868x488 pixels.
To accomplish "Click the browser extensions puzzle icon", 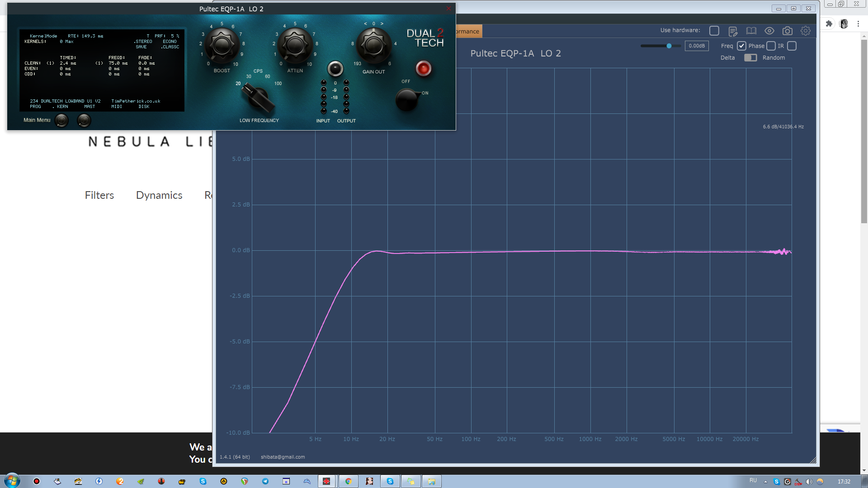I will click(829, 24).
